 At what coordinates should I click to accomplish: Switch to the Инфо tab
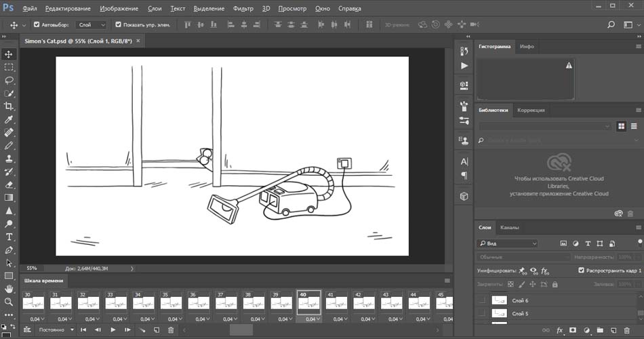[527, 46]
